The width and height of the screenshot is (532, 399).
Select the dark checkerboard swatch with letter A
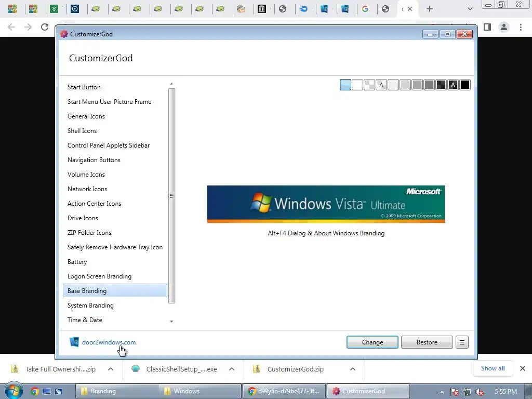click(453, 85)
